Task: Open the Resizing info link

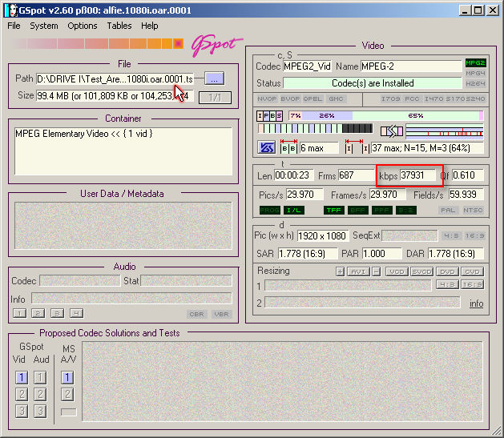Action: 477,303
